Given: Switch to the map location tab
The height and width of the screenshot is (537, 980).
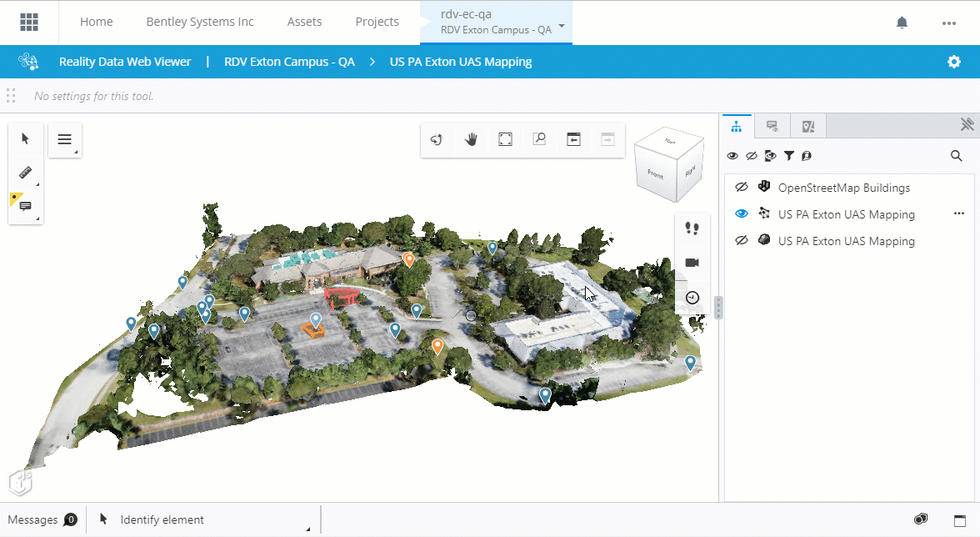Looking at the screenshot, I should point(808,126).
